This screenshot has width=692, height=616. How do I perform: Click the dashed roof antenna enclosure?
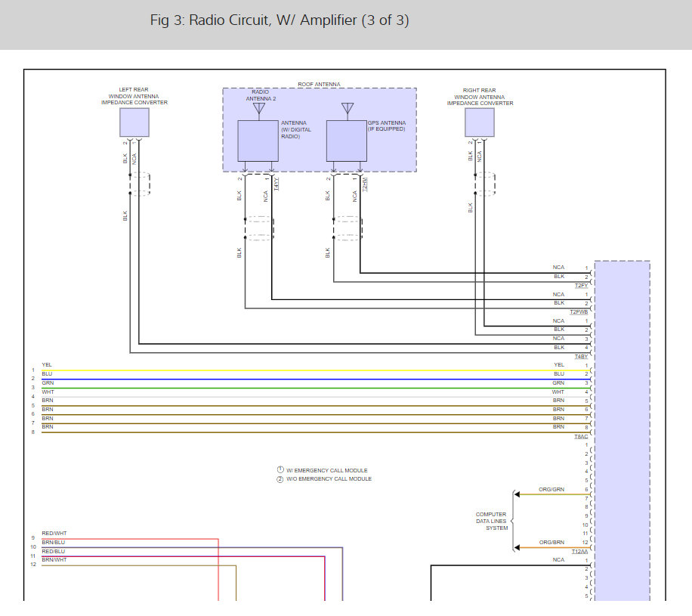[x=320, y=130]
